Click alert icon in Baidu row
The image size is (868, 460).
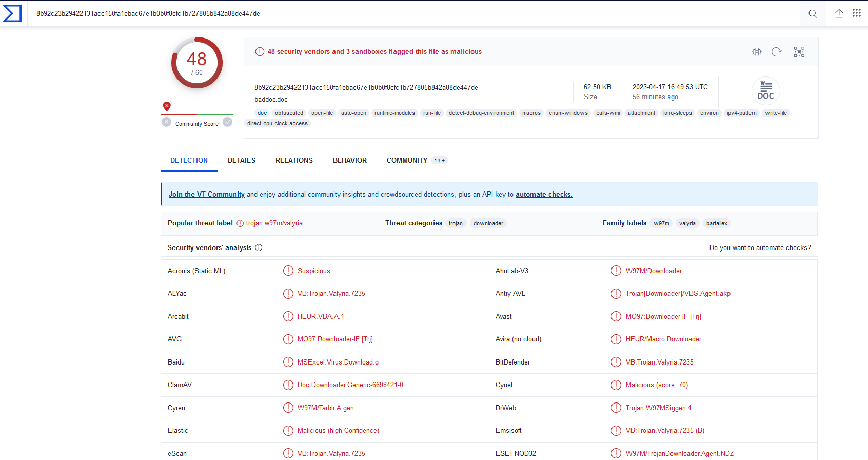point(288,362)
